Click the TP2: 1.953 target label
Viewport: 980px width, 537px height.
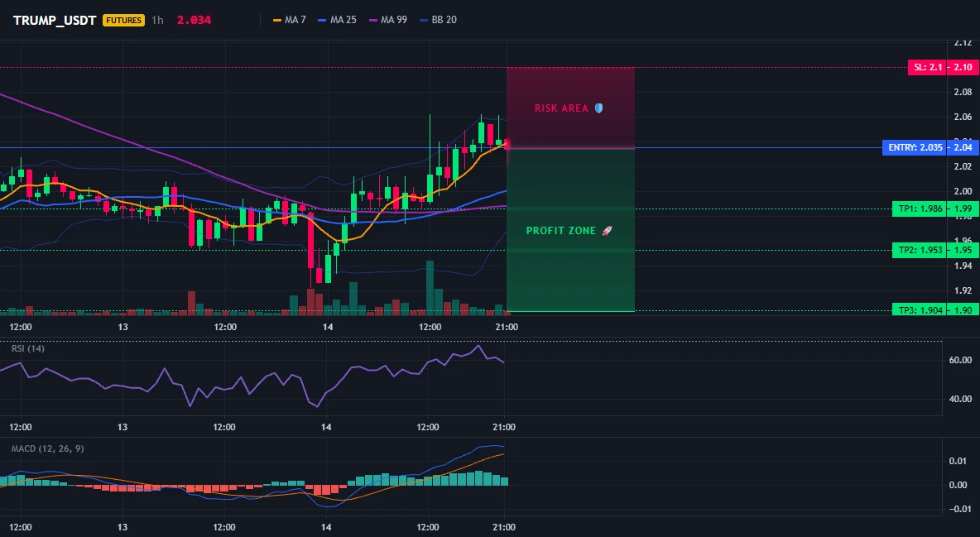(x=920, y=250)
